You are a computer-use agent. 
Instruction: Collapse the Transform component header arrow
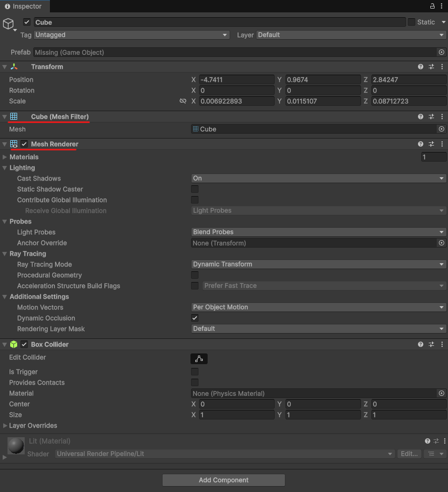[5, 67]
